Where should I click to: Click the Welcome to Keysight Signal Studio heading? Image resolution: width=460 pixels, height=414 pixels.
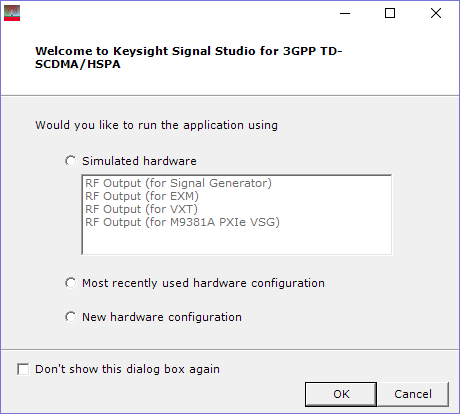point(189,57)
